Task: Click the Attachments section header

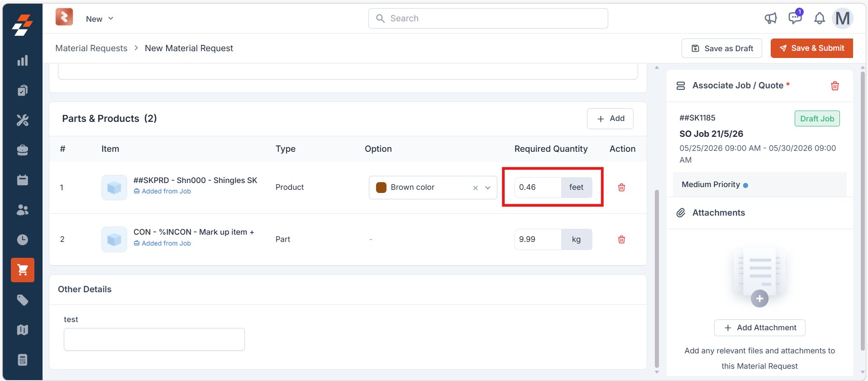Action: click(x=718, y=212)
